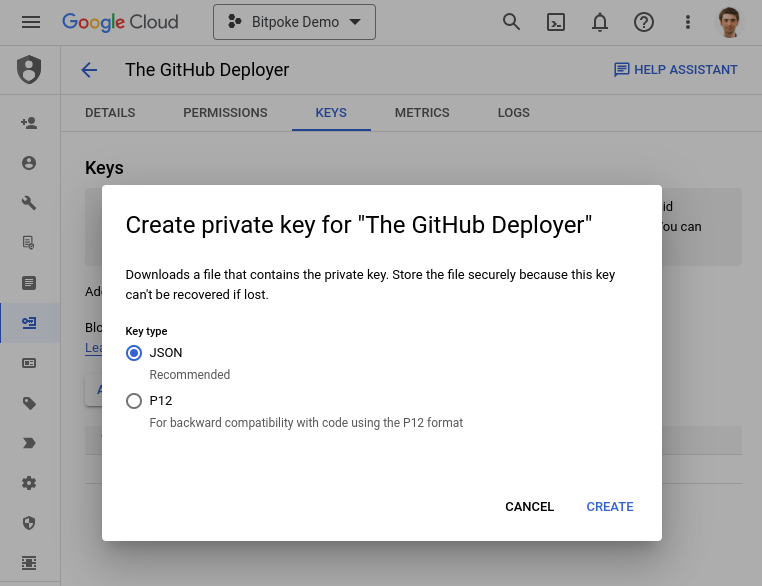The image size is (762, 586).
Task: Select the P12 key type
Action: tap(134, 401)
